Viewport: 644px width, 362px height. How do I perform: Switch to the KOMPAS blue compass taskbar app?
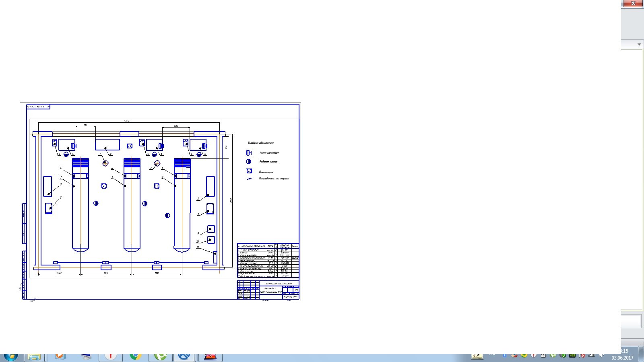[x=184, y=357]
